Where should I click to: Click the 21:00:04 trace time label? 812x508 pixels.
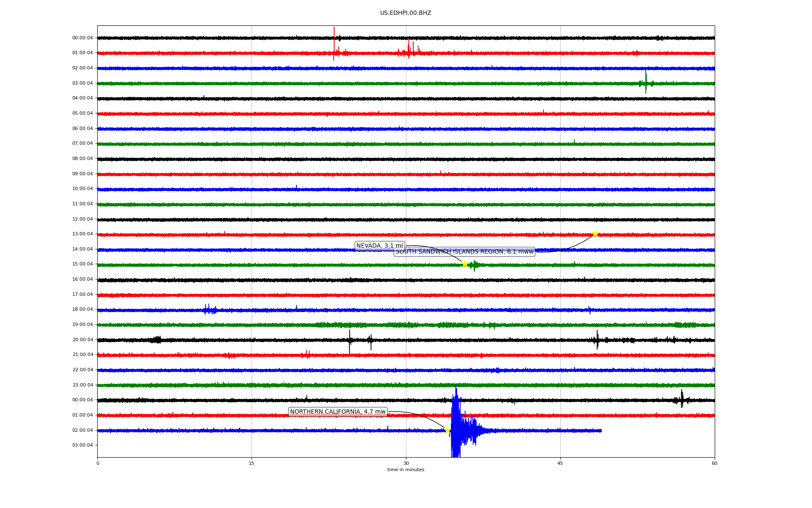click(x=82, y=355)
